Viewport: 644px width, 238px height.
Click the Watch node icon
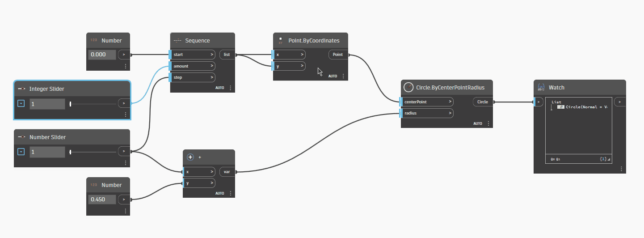541,88
